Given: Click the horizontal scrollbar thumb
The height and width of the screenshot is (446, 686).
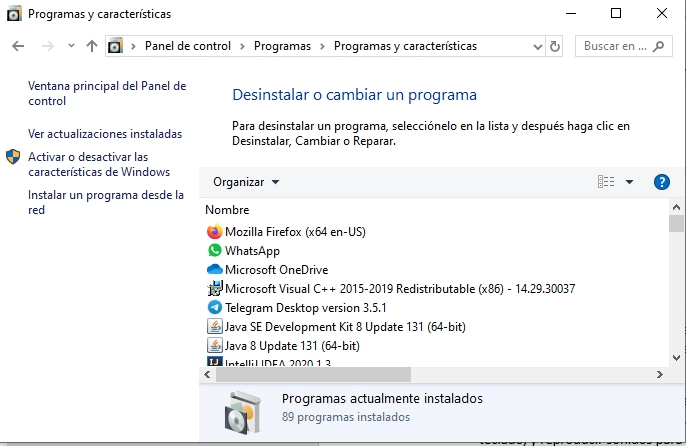Looking at the screenshot, I should [313, 375].
